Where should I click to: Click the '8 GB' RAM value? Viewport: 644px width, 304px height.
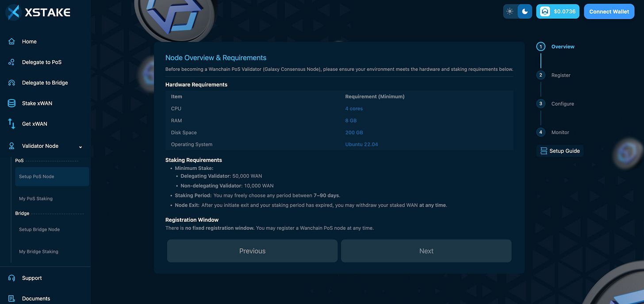pyautogui.click(x=351, y=120)
